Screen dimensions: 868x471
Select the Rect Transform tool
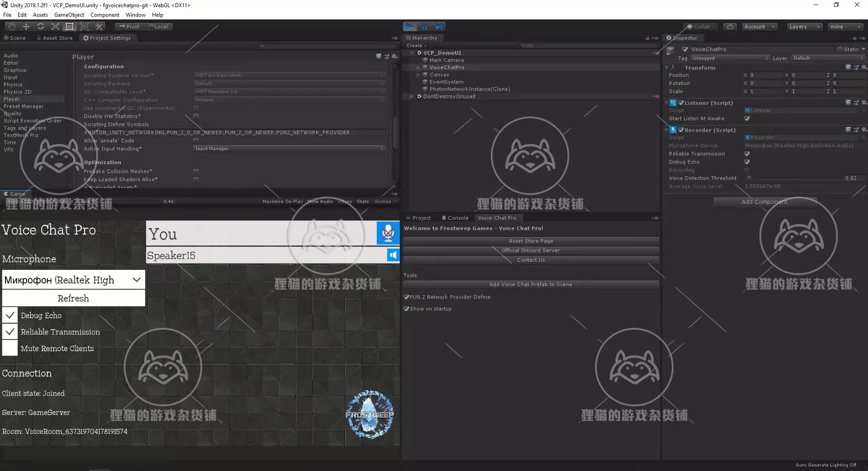coord(70,27)
